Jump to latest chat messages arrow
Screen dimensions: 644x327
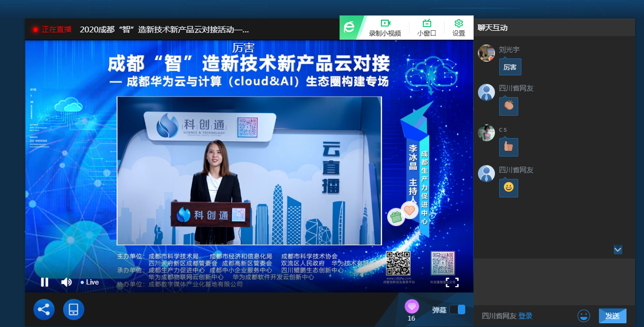pos(618,249)
